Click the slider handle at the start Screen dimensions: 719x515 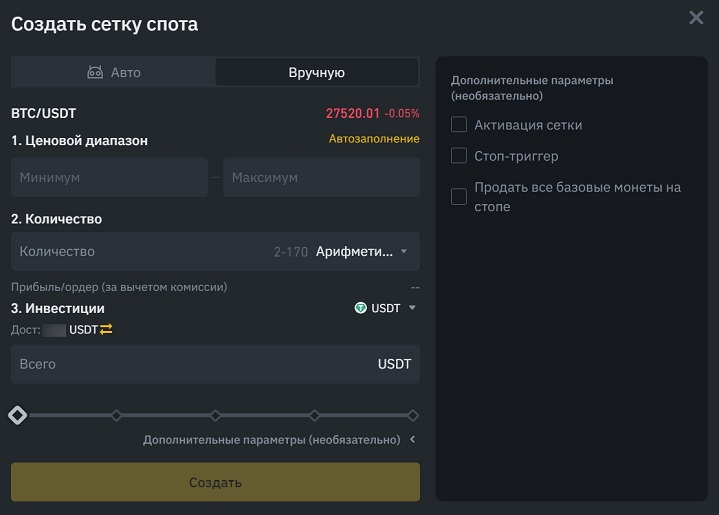(x=17, y=415)
